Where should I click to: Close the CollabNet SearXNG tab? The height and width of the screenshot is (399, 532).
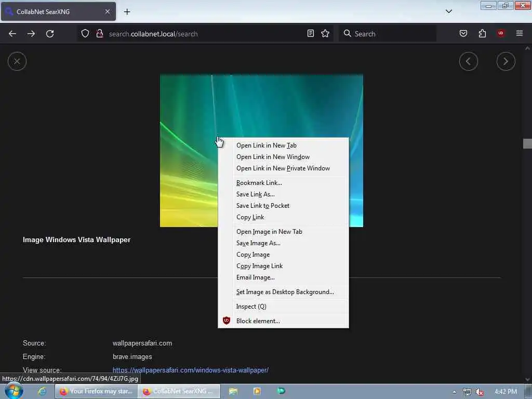[x=107, y=11]
